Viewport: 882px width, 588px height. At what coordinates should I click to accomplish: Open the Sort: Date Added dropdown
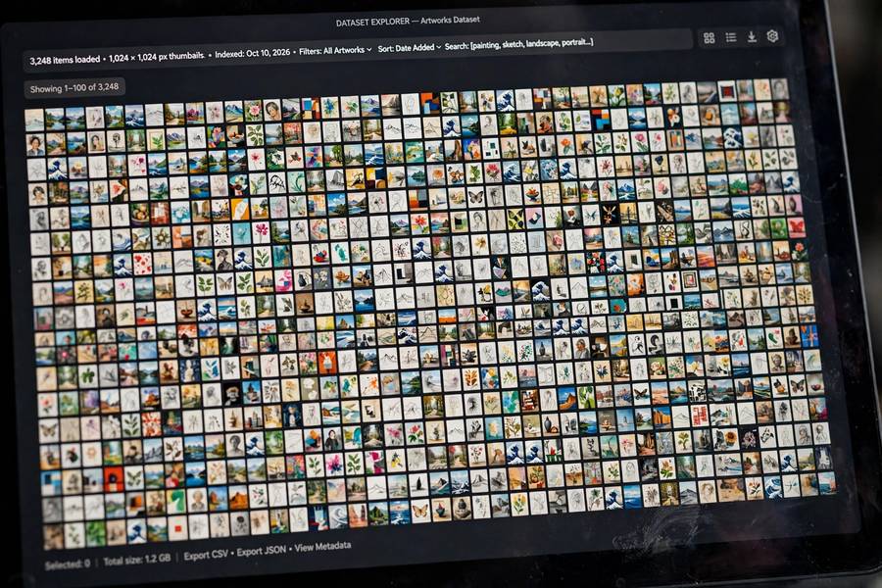(x=409, y=48)
